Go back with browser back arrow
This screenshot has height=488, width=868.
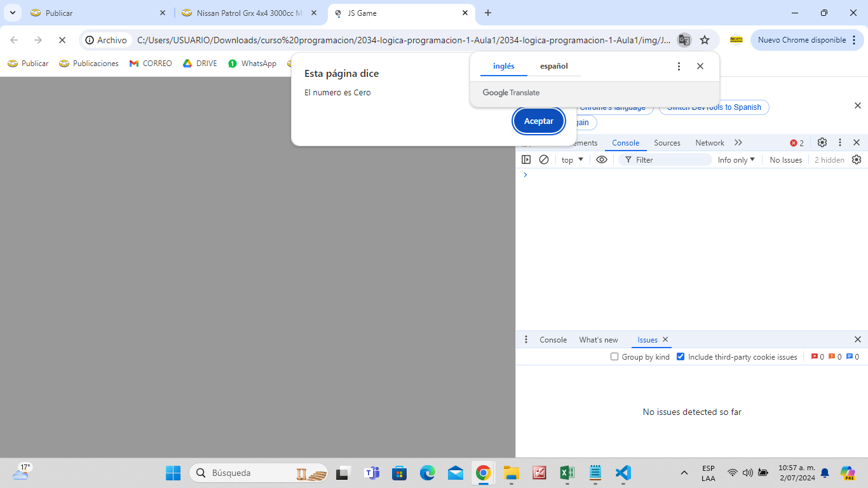click(14, 40)
